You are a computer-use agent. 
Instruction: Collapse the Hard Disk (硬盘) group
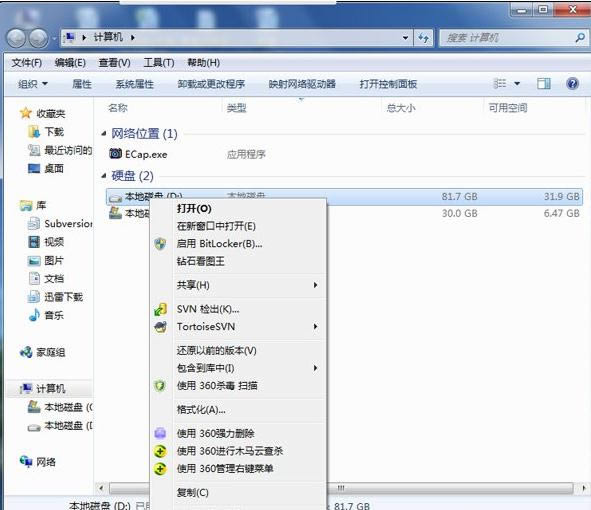point(104,176)
